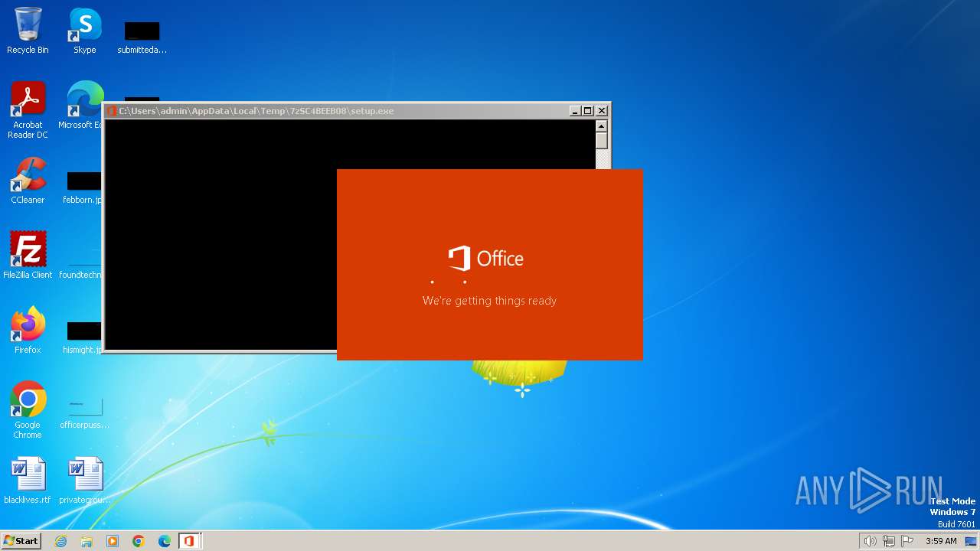Click the console scrollbar up arrow
This screenshot has height=551, width=980.
[602, 126]
